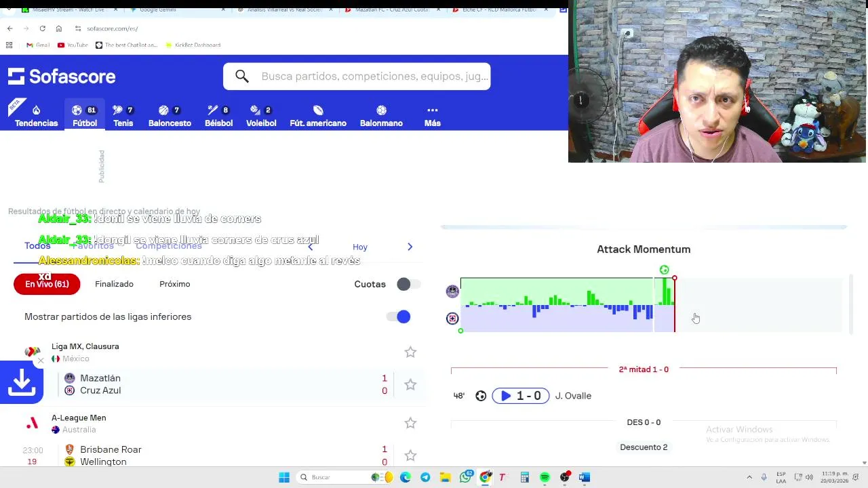Open WhatsApp from the taskbar
Viewport: 868px width, 488px height.
tap(465, 477)
